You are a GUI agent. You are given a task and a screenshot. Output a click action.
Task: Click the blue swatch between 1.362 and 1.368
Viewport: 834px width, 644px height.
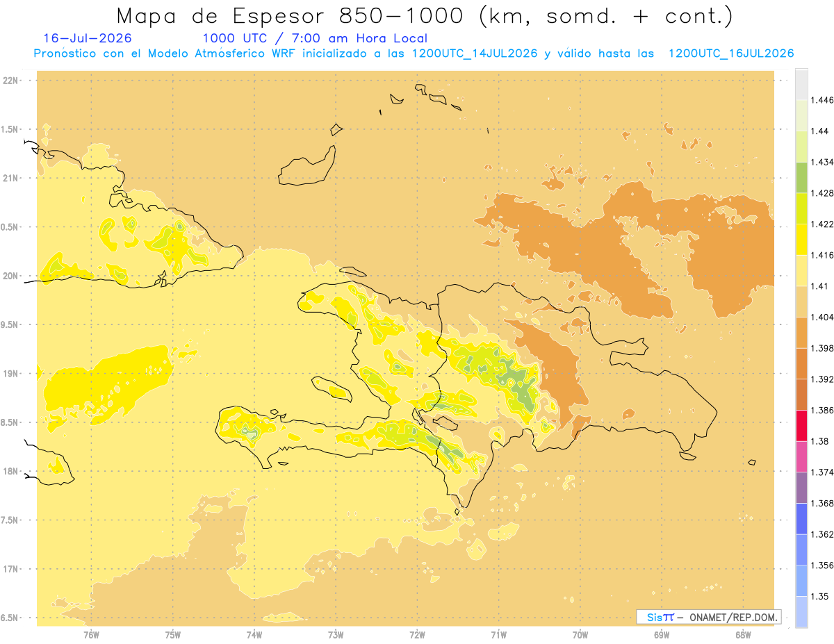point(801,519)
